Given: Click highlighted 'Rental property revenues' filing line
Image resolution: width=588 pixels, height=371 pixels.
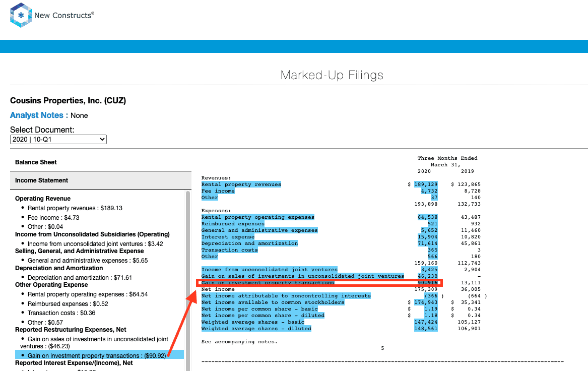Looking at the screenshot, I should (x=241, y=184).
